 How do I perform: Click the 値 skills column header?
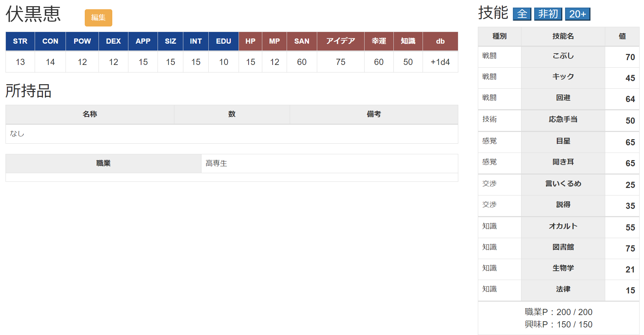click(622, 36)
